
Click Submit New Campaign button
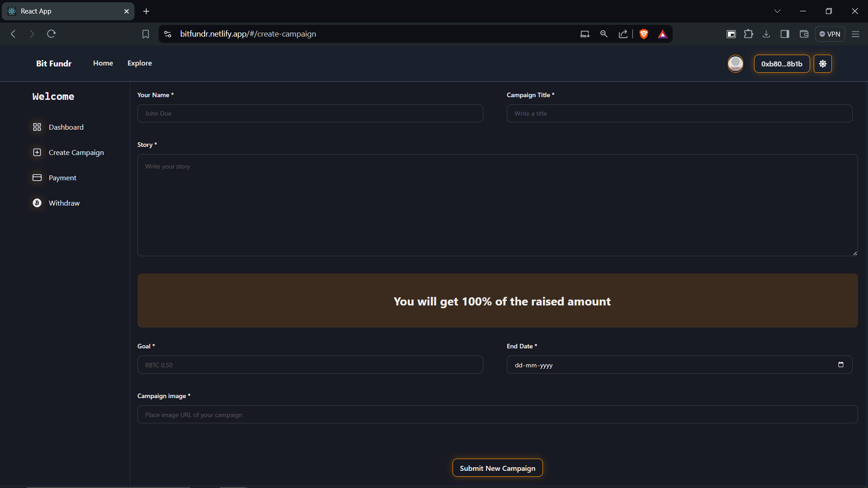tap(497, 468)
